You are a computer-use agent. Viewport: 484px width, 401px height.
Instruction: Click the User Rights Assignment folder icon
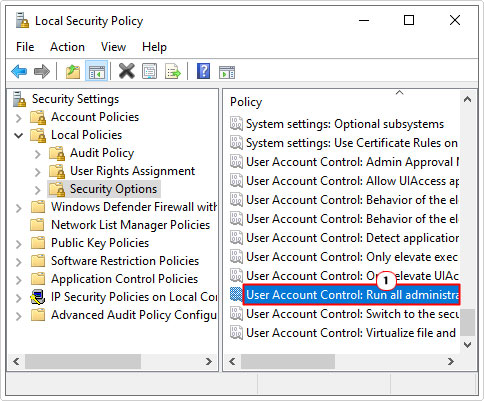[x=57, y=171]
